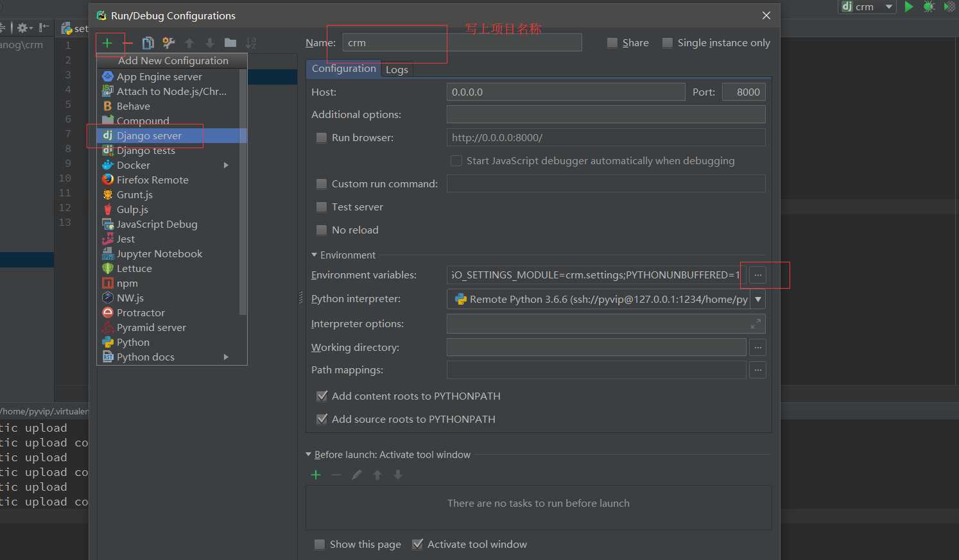959x560 pixels.
Task: Move before-launch task down arrow
Action: (398, 475)
